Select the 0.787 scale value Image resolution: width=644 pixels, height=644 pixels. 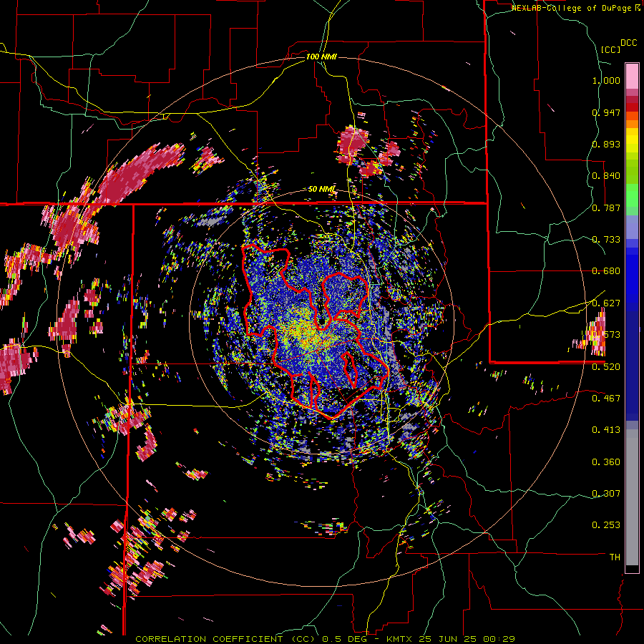(x=606, y=208)
